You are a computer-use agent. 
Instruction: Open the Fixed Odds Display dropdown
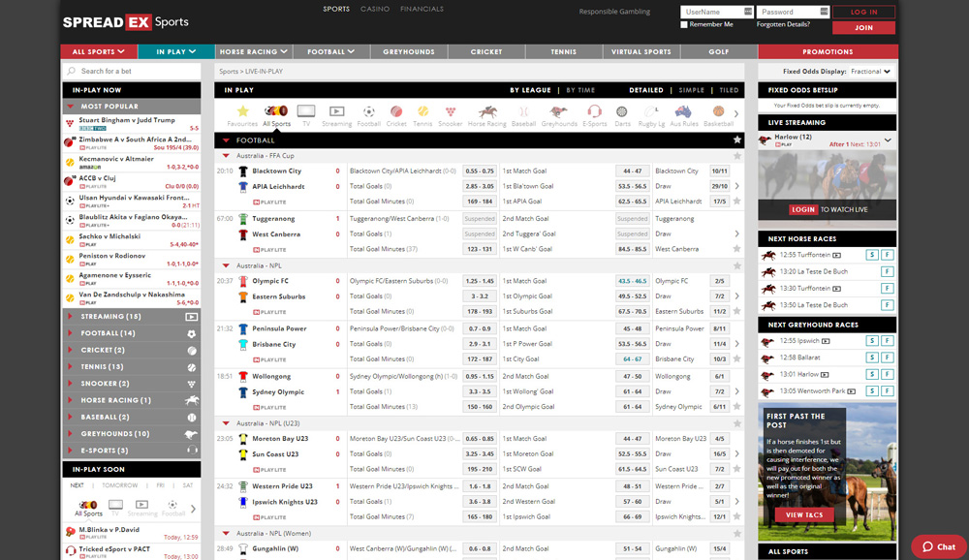pyautogui.click(x=871, y=72)
